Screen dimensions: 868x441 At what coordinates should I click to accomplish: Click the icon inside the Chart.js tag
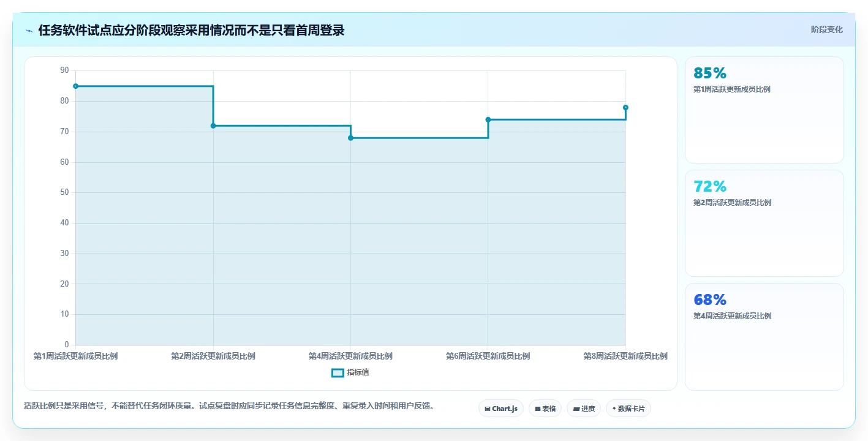coord(487,409)
